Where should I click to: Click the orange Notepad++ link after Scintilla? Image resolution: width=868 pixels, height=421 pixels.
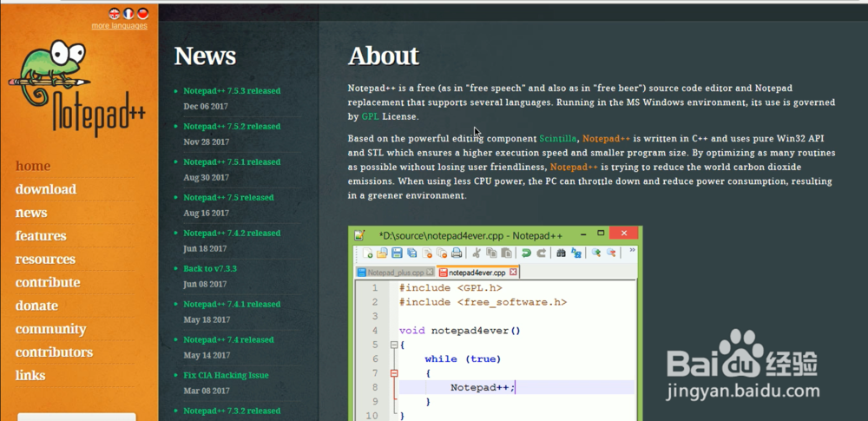tap(606, 138)
